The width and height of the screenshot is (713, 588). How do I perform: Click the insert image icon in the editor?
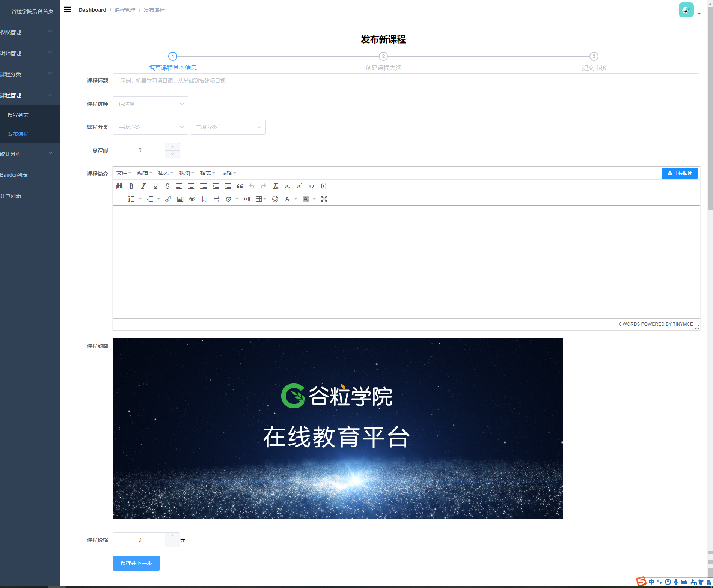pos(180,199)
